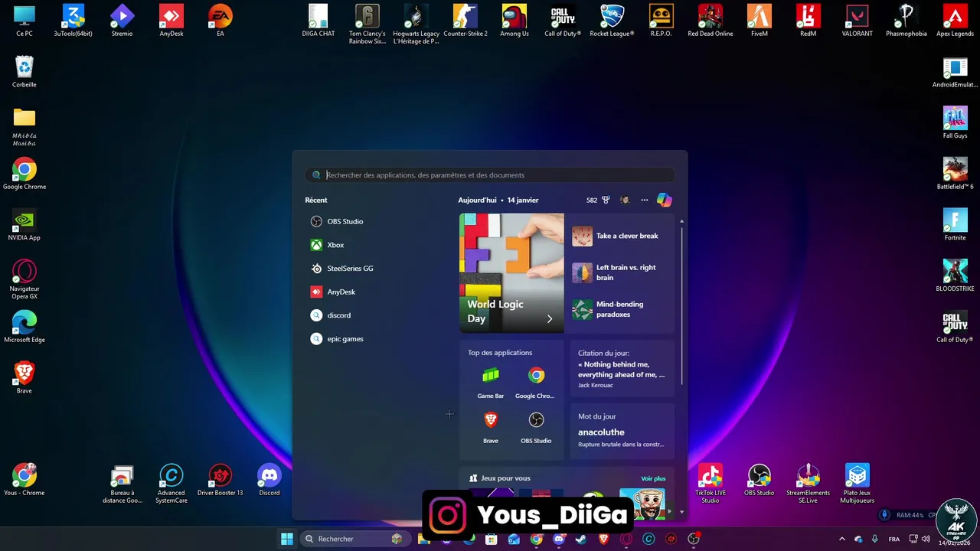980x551 pixels.
Task: Open the 'anacoluthe' Mot du jour card
Action: 622,432
